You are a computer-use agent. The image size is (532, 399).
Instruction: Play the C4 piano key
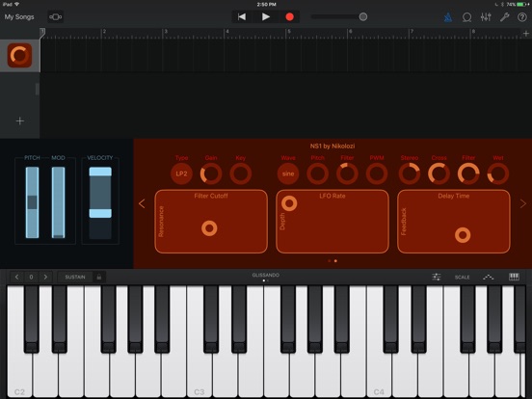point(379,373)
